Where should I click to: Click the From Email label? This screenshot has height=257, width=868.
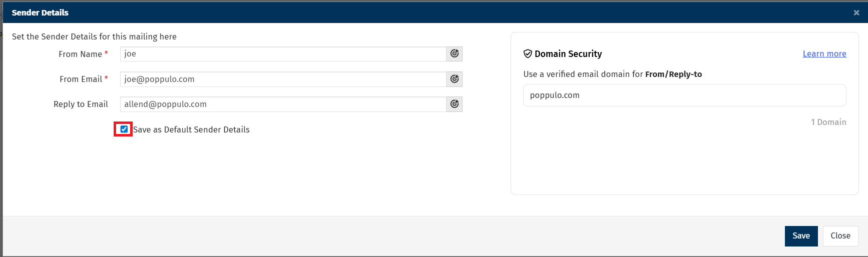click(x=81, y=79)
